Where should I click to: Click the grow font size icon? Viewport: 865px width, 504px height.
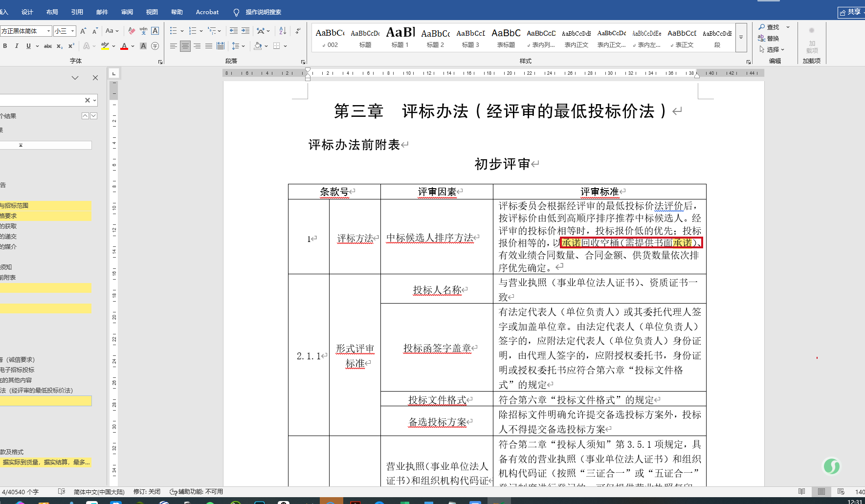(83, 31)
